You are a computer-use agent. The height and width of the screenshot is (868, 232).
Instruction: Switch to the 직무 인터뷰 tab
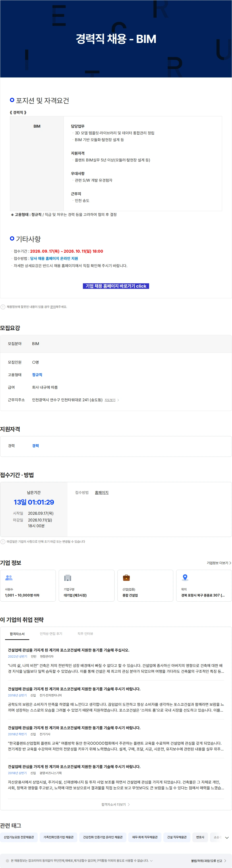tap(85, 634)
